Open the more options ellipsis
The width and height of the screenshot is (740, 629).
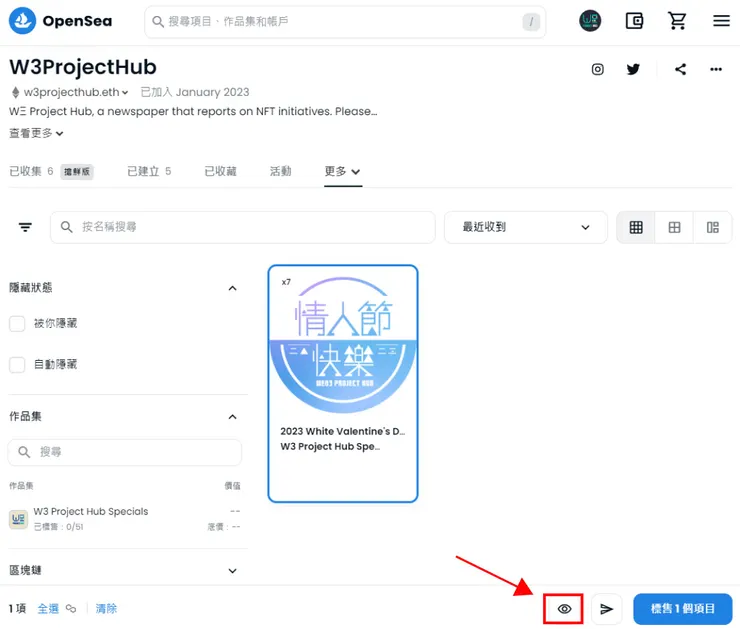(715, 69)
